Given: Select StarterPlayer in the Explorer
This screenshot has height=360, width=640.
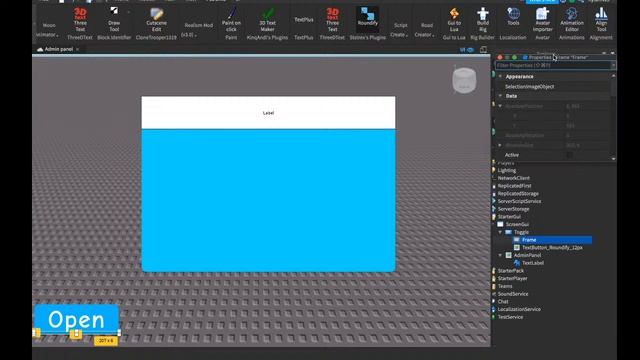Looking at the screenshot, I should pyautogui.click(x=512, y=279).
